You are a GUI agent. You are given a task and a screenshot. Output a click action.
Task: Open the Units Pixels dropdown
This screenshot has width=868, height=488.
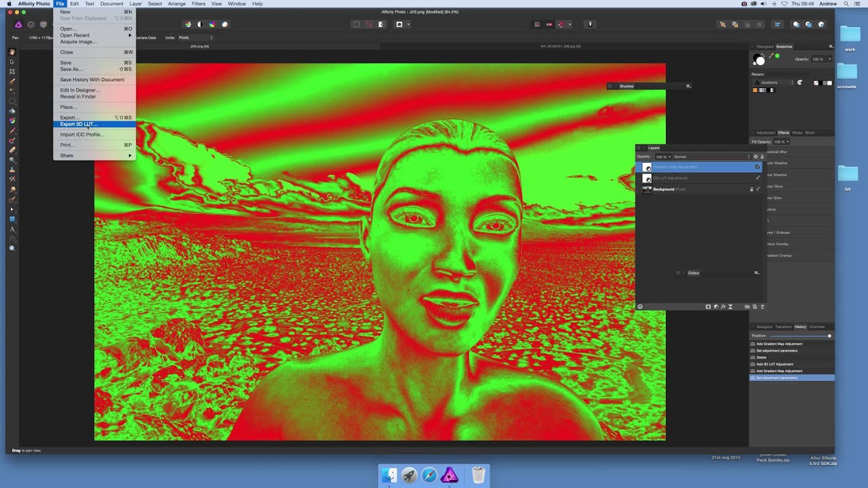195,38
